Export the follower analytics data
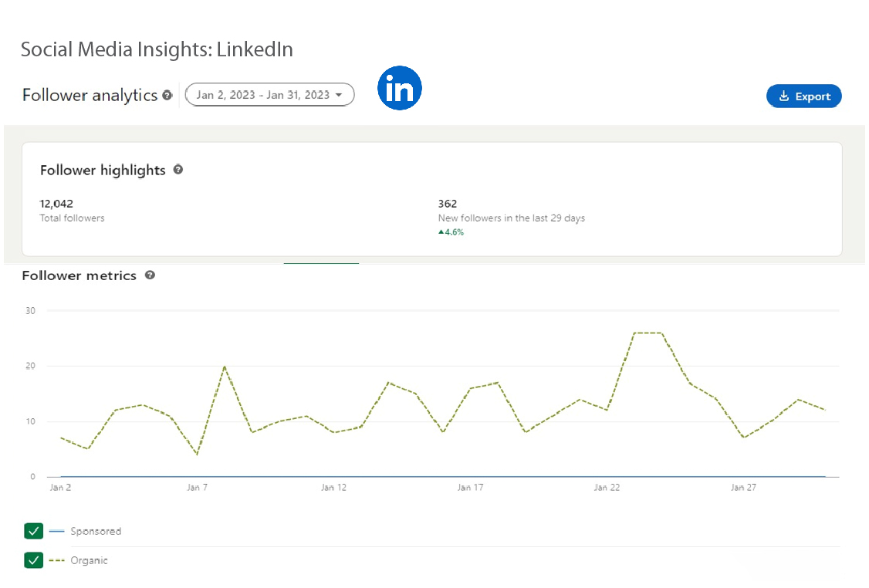Image resolution: width=869 pixels, height=588 pixels. (804, 96)
